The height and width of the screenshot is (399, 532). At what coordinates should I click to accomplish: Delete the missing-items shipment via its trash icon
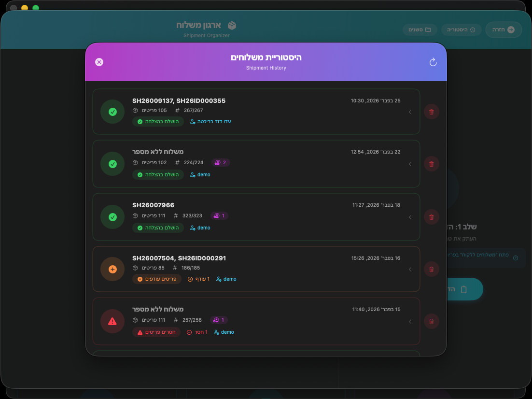point(431,321)
